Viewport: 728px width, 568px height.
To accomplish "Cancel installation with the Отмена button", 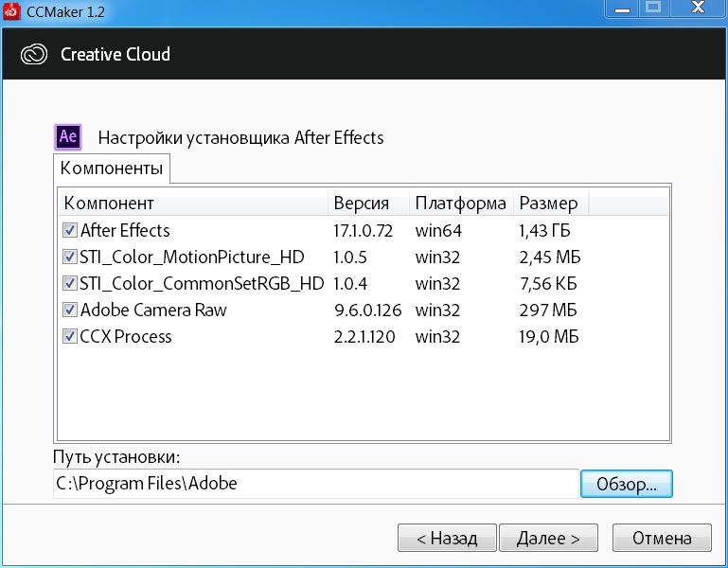I will coord(662,539).
